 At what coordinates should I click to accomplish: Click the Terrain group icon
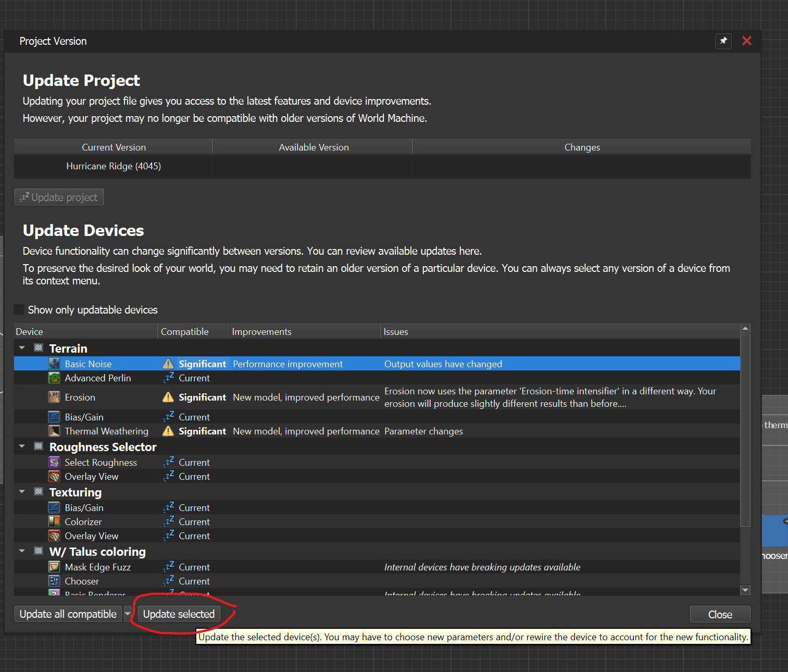click(x=39, y=347)
